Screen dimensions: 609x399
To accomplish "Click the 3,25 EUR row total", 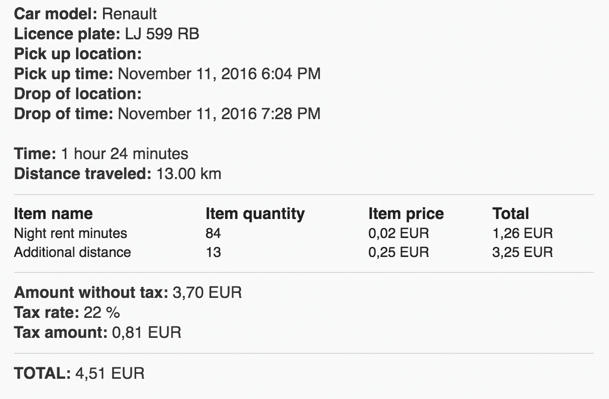I will tap(522, 253).
